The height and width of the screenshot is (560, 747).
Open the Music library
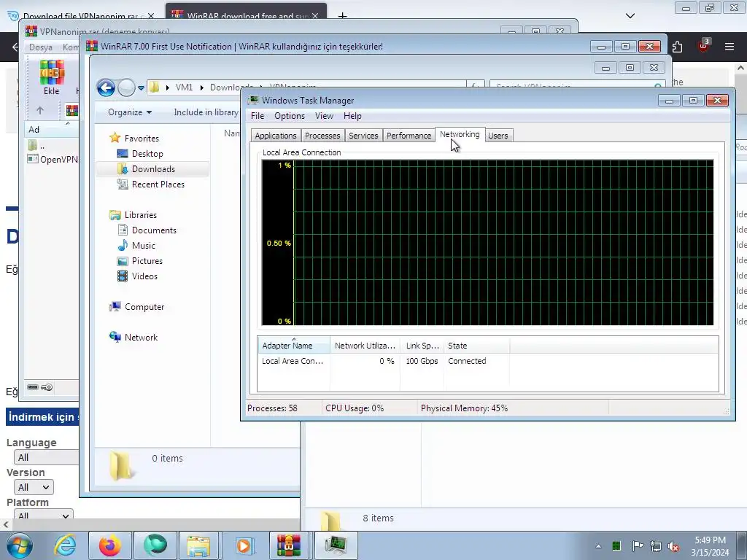point(144,245)
